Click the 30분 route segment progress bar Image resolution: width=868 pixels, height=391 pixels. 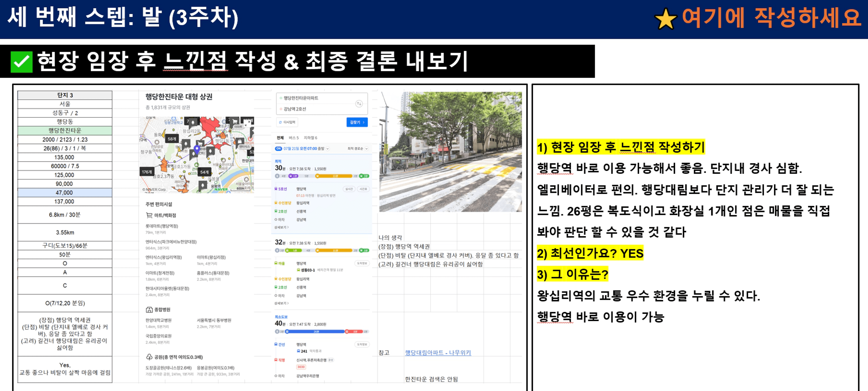click(x=322, y=176)
